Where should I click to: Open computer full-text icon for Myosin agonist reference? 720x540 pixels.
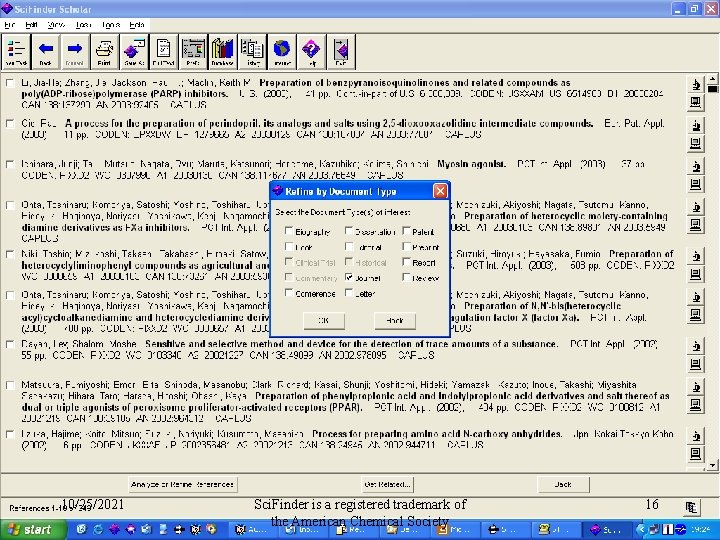696,184
